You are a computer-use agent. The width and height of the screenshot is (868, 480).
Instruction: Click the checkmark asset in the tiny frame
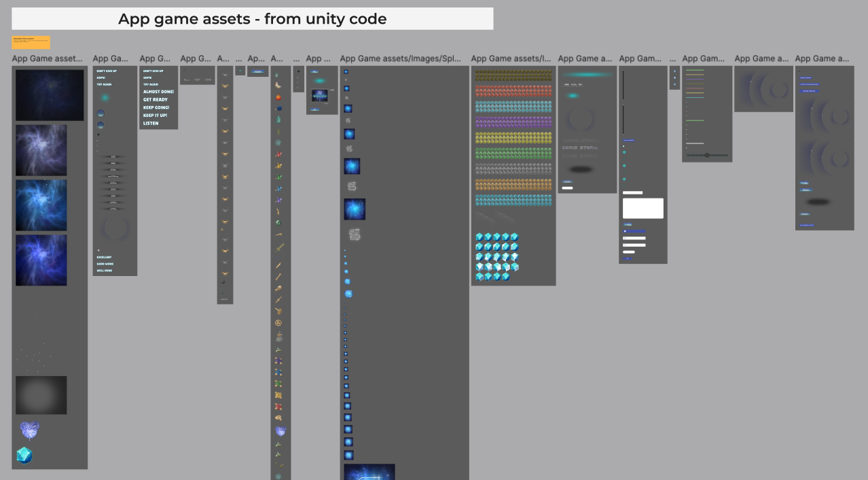[x=240, y=70]
